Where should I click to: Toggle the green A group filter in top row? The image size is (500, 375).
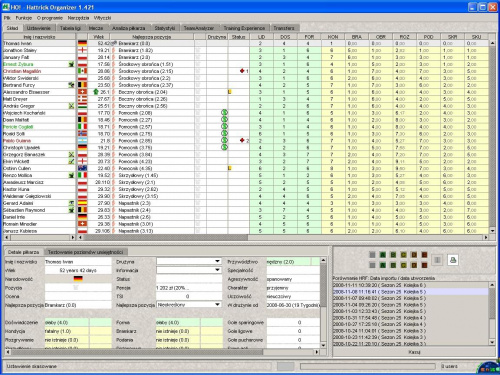(x=383, y=255)
